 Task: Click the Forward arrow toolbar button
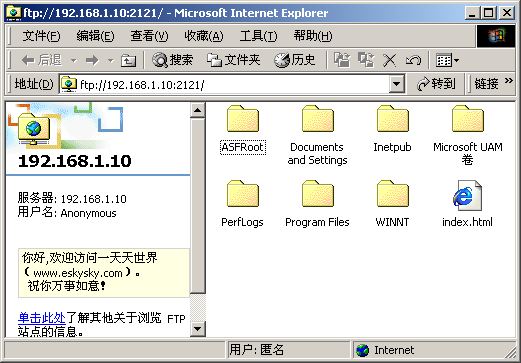[x=92, y=60]
